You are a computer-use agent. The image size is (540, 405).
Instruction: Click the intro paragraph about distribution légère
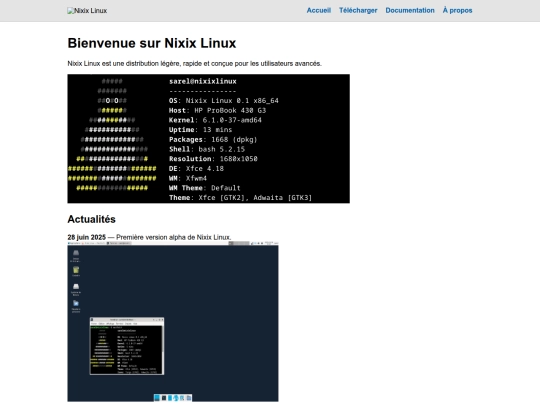[195, 63]
